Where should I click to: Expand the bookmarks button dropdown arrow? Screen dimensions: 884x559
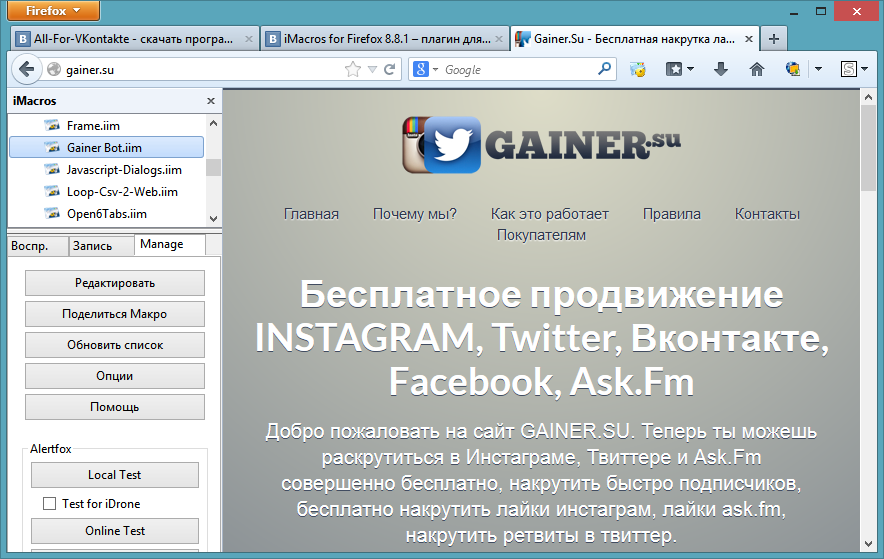click(x=690, y=69)
